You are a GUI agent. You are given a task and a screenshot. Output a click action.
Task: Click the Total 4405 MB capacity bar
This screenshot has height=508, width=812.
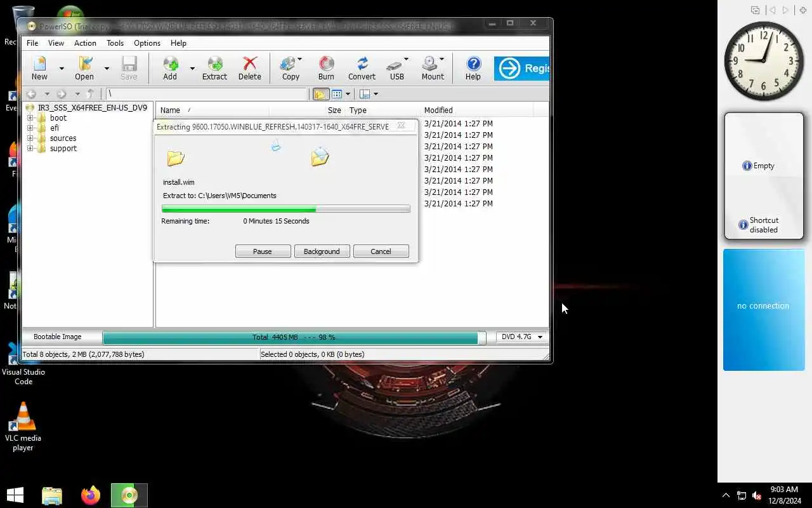point(294,337)
